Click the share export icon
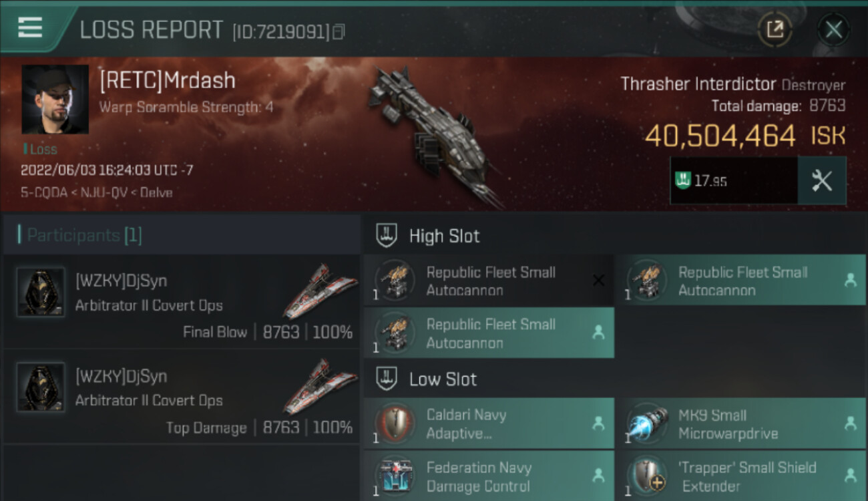This screenshot has height=501, width=868. click(775, 29)
